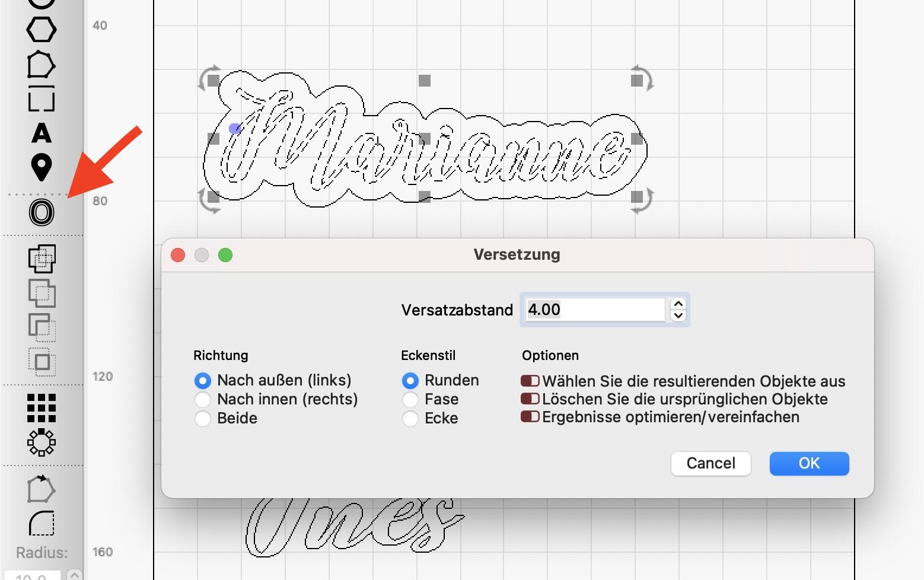Select the Radius corner tool

pyautogui.click(x=42, y=523)
